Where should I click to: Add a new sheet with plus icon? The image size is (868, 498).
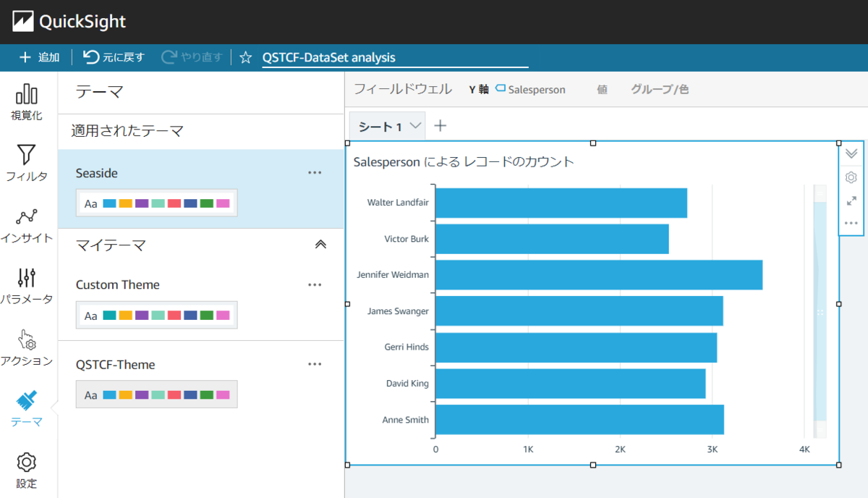tap(440, 126)
